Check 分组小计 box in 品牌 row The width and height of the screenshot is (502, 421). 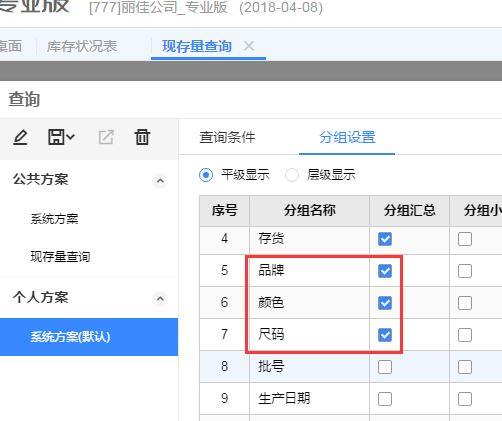tap(465, 271)
